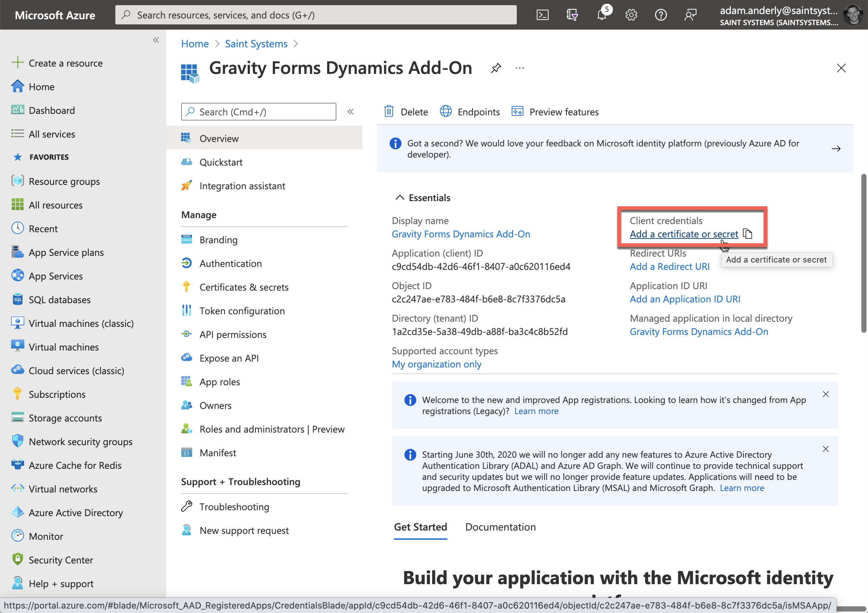This screenshot has height=613, width=868.
Task: Open the Help question mark icon
Action: pos(661,15)
